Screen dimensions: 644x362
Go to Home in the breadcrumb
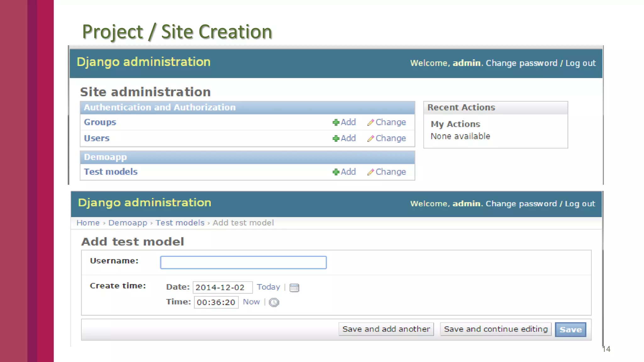[x=88, y=223]
